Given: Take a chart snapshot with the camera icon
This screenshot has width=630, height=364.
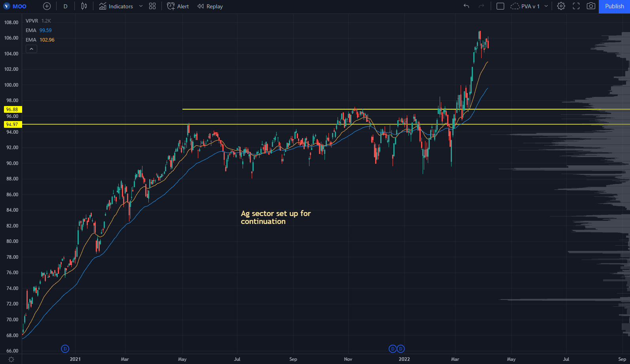Looking at the screenshot, I should tap(591, 6).
